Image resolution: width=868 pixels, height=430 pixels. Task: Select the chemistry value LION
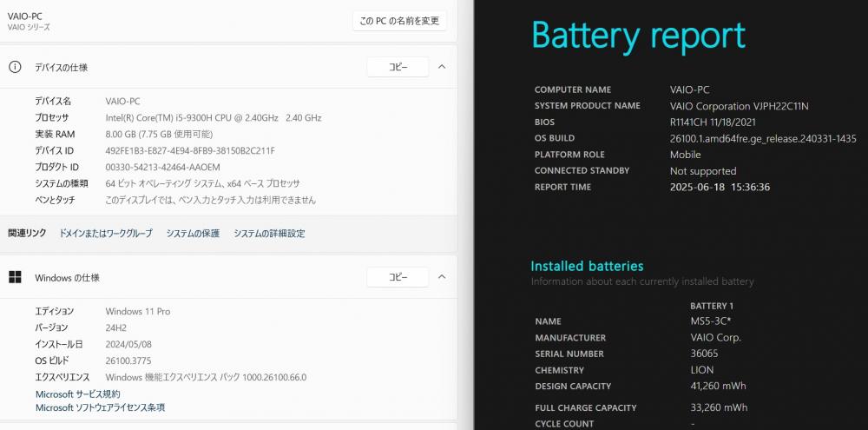coord(702,369)
